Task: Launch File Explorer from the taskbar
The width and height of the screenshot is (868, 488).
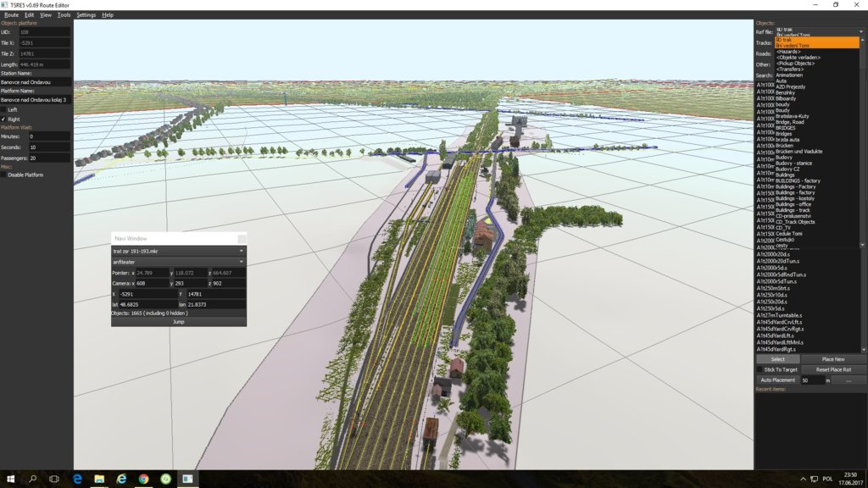Action: coord(99,479)
